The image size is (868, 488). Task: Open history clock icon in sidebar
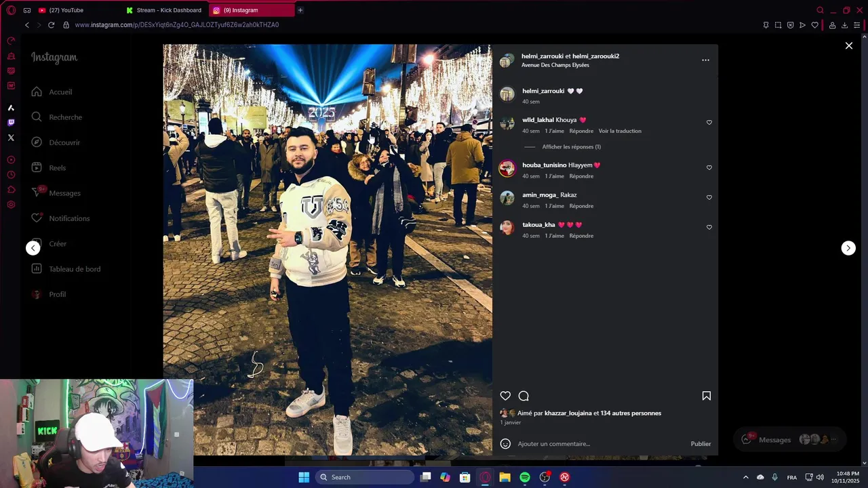(11, 175)
